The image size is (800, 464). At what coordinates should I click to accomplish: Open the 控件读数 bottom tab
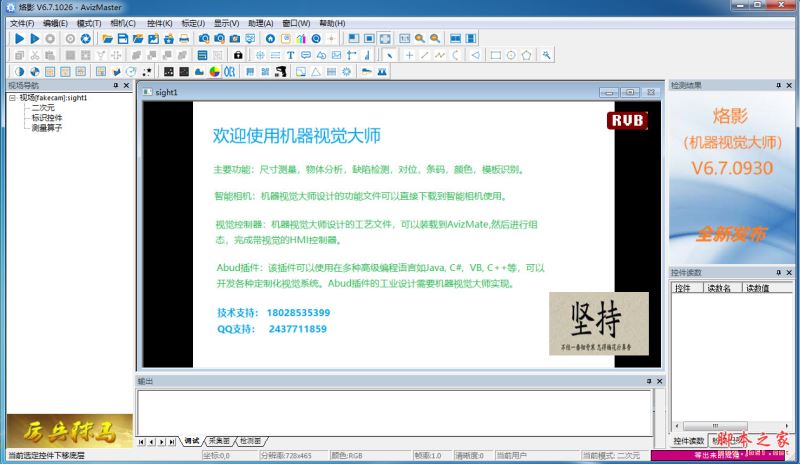click(688, 441)
